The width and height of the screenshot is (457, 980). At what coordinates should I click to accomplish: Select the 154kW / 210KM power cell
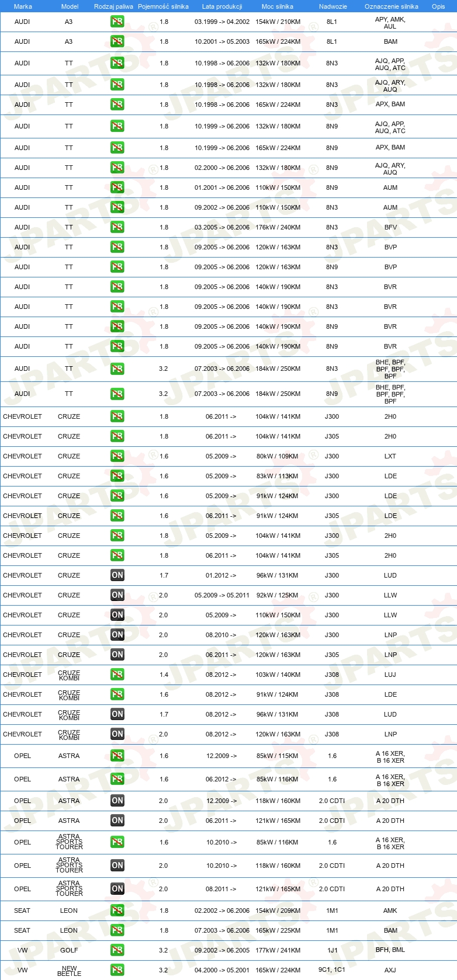click(278, 22)
